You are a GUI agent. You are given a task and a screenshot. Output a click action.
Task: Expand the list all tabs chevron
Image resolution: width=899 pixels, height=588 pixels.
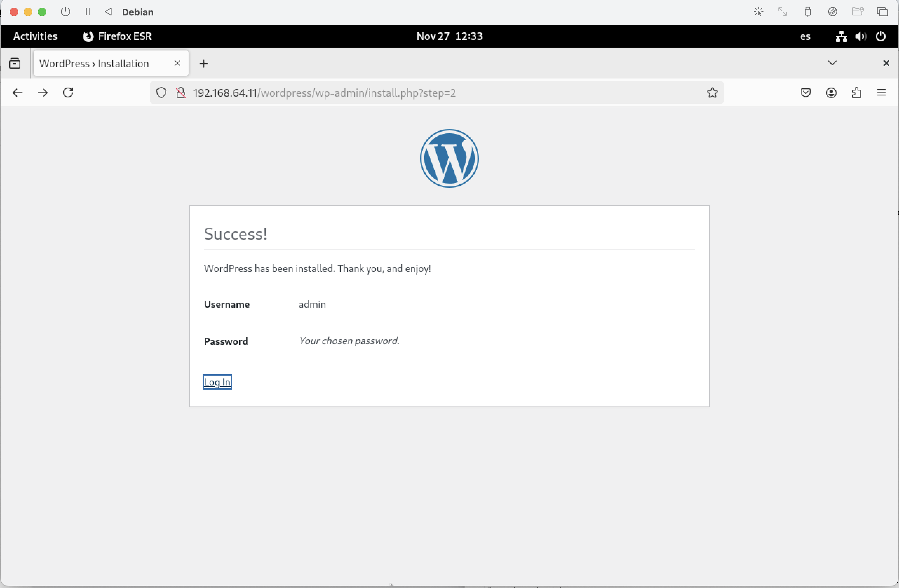click(832, 63)
